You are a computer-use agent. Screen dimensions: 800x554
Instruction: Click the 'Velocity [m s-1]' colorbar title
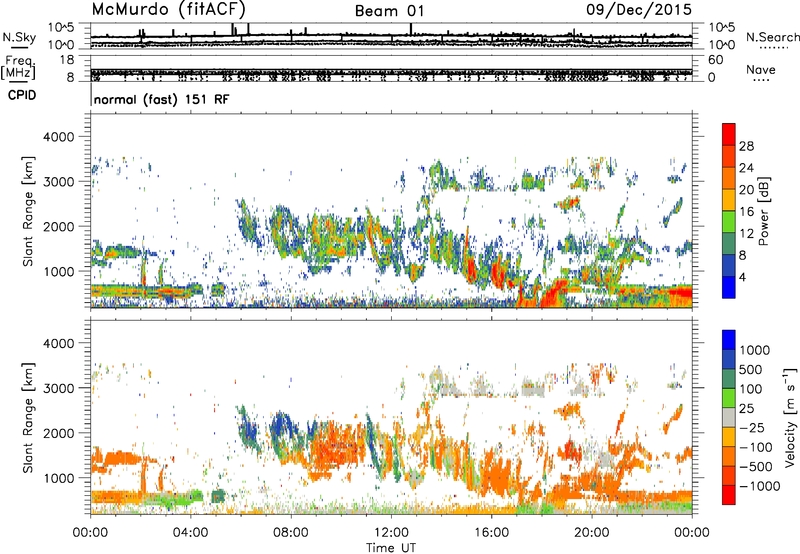click(x=790, y=417)
